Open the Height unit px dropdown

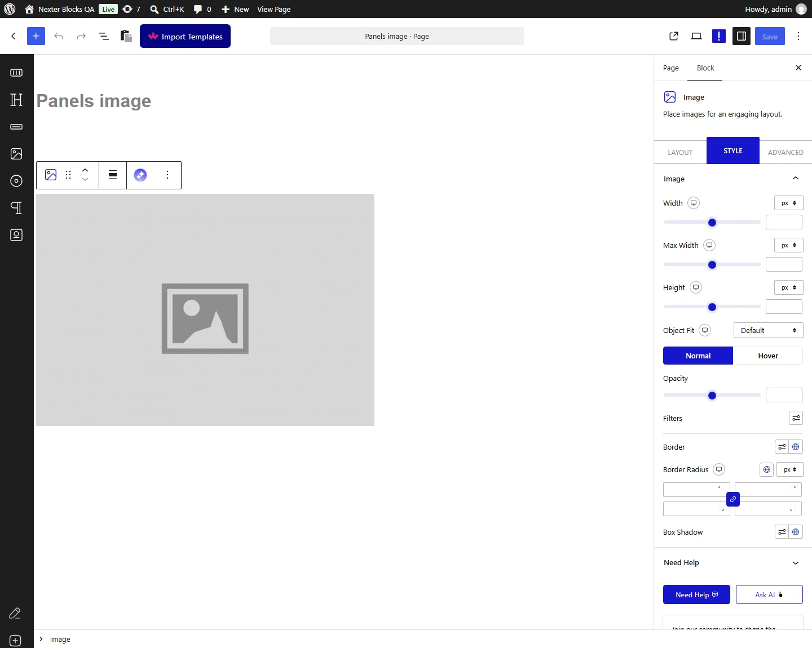tap(789, 287)
